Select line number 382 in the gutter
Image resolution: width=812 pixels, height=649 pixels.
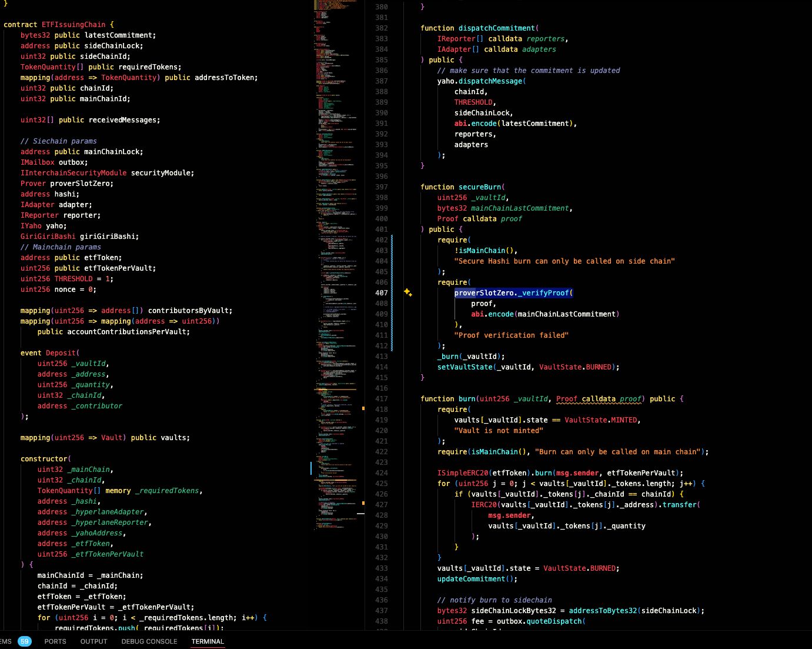click(382, 28)
